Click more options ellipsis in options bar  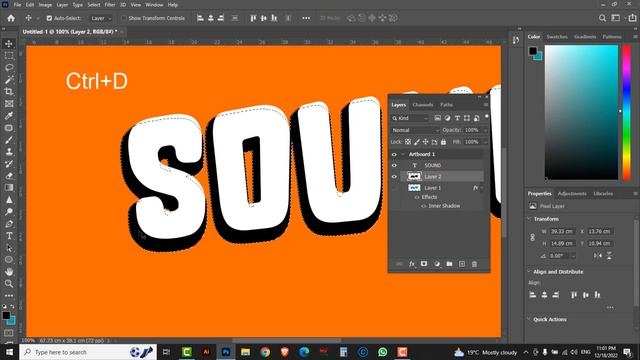point(306,18)
